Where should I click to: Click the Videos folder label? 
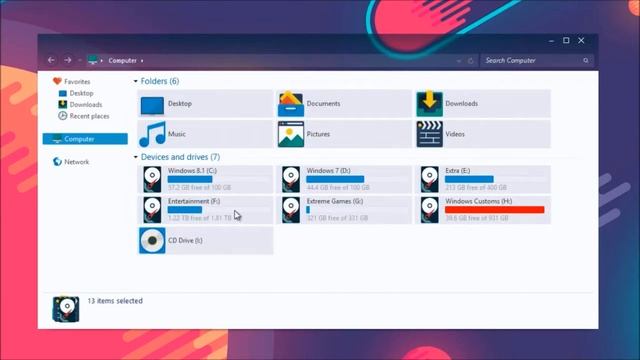coord(455,134)
